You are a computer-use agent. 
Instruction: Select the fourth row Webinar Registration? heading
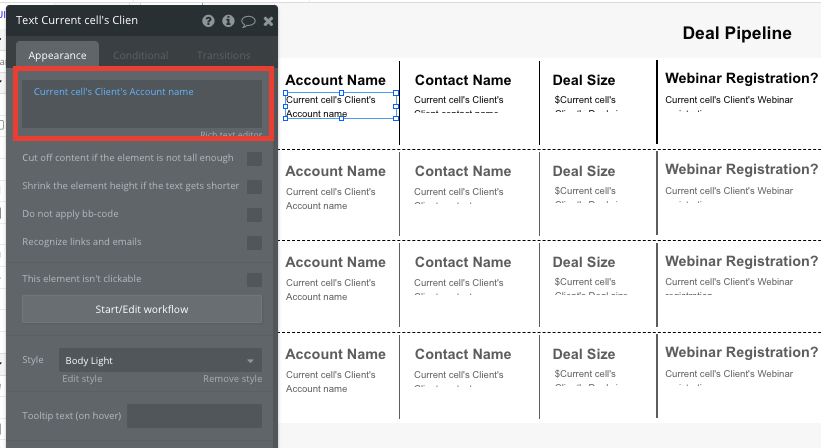coord(741,352)
